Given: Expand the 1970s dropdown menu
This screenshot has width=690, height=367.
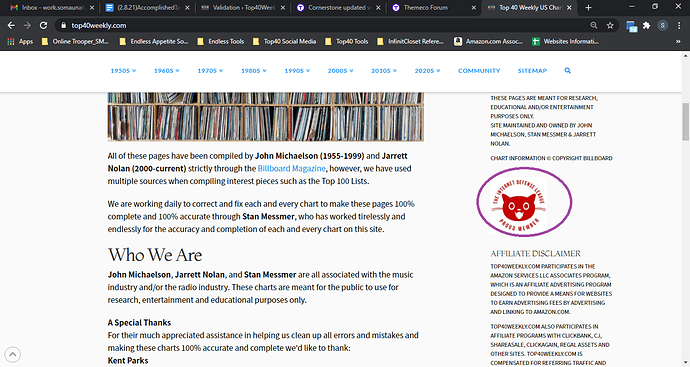Looking at the screenshot, I should click(x=210, y=70).
